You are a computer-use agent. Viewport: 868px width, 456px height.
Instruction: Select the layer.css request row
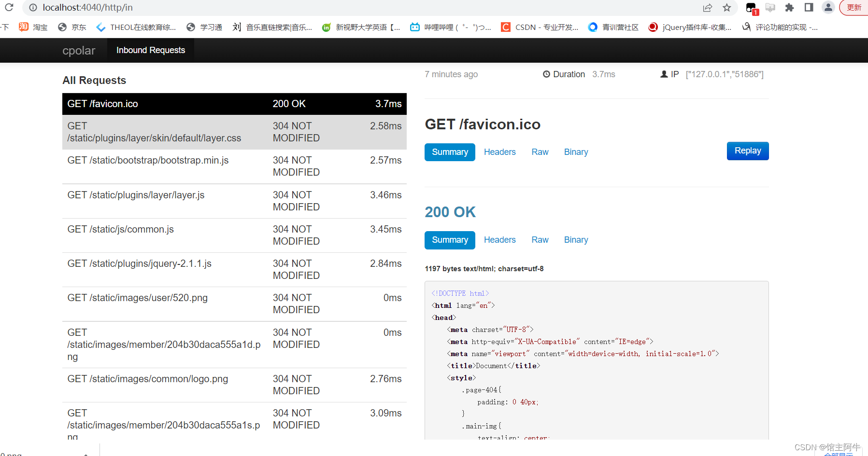234,132
